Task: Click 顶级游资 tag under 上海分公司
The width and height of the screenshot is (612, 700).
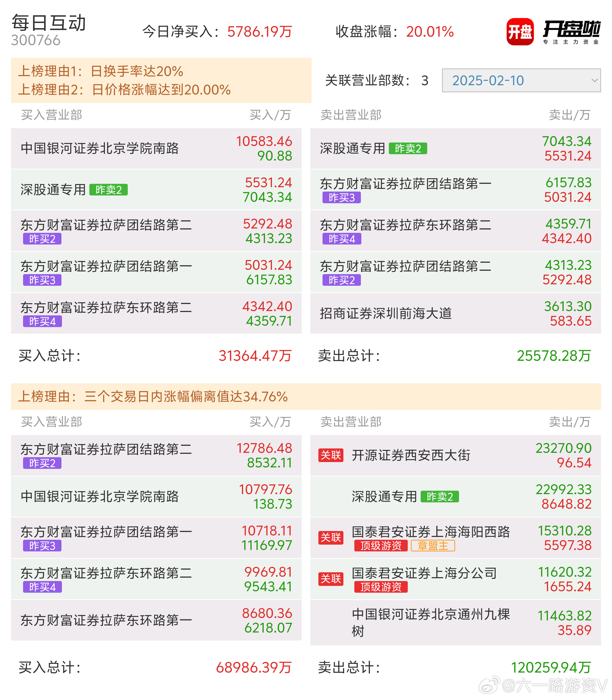Action: pyautogui.click(x=381, y=587)
